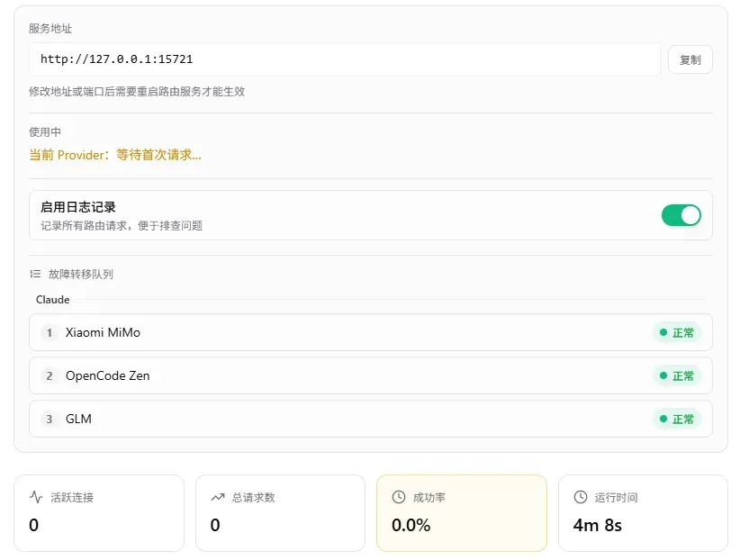Click the Claude group heading
The image size is (740, 560).
(x=53, y=300)
